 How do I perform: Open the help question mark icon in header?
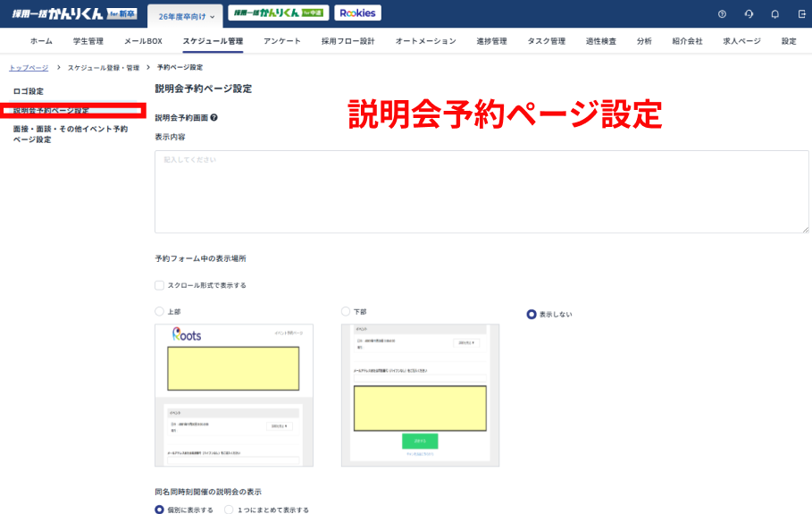722,14
